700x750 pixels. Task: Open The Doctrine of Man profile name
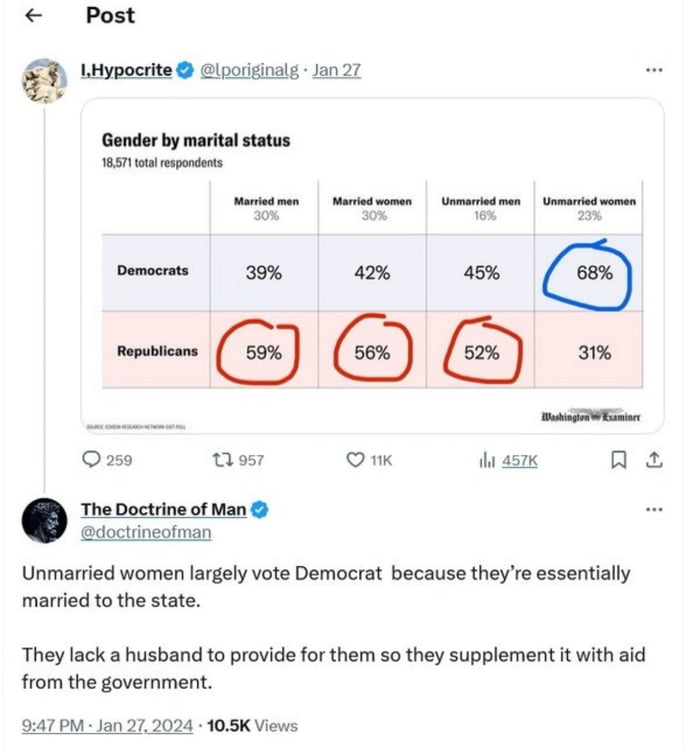(x=164, y=509)
